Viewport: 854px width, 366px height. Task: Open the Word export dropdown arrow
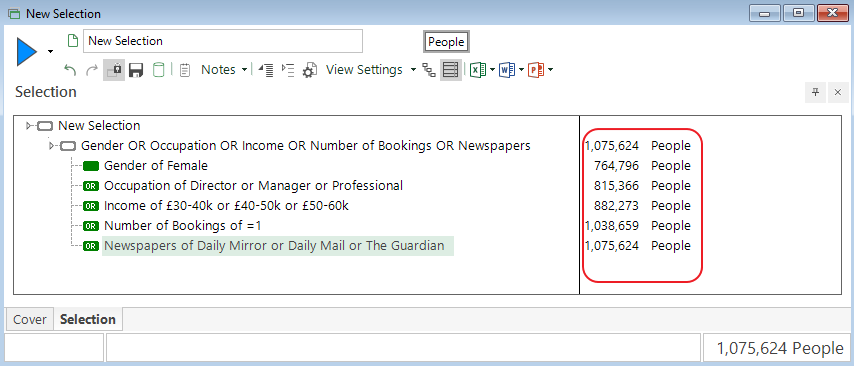522,70
